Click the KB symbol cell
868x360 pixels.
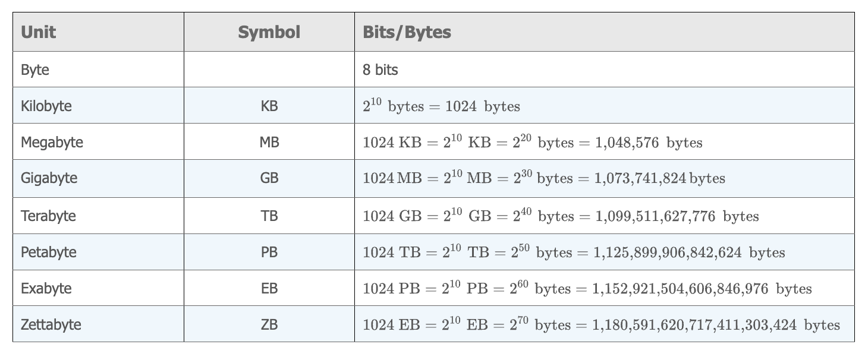[x=269, y=106]
